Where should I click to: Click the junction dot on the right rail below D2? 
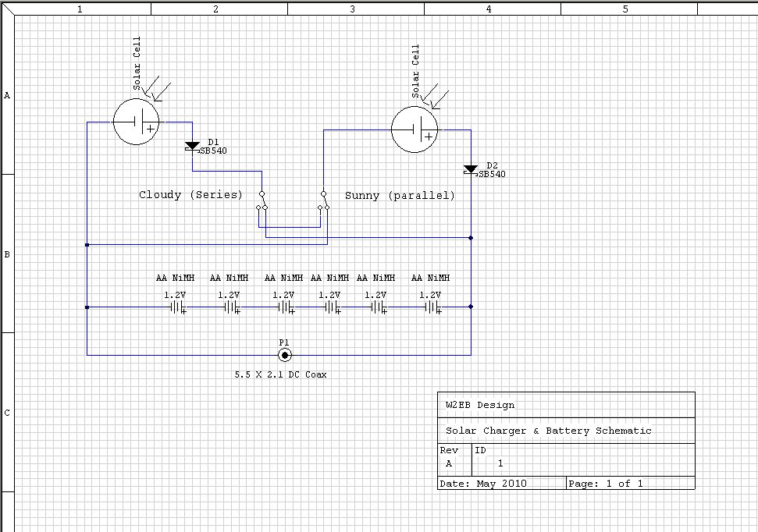(x=471, y=238)
